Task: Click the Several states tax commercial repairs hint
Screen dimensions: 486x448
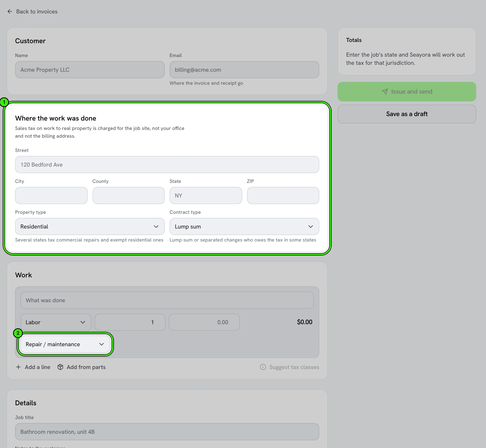Action: click(89, 240)
